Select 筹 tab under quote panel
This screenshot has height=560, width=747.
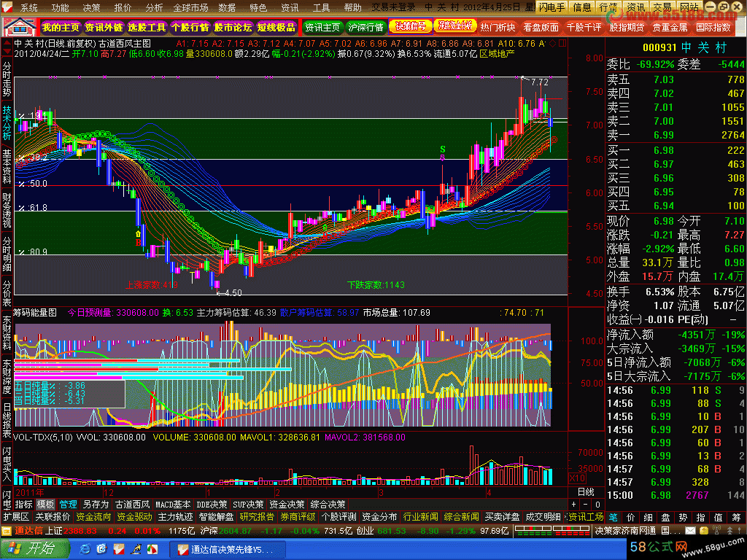tap(736, 517)
